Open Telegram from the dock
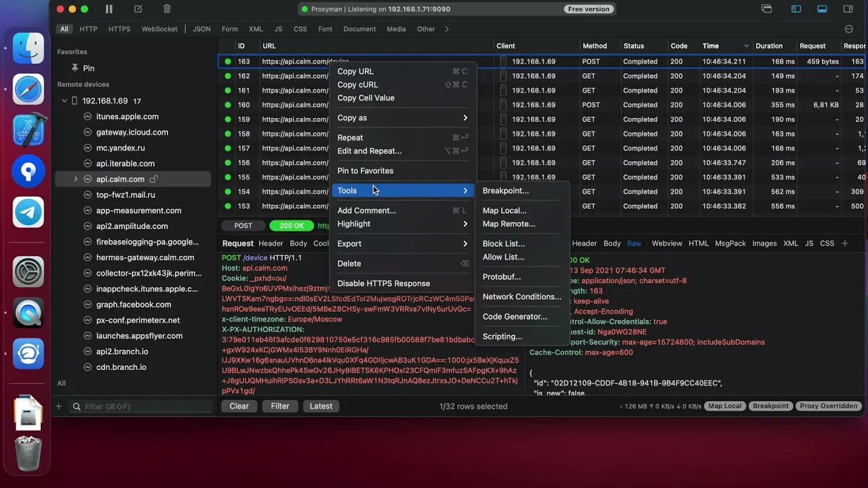Image resolution: width=868 pixels, height=488 pixels. [x=28, y=212]
